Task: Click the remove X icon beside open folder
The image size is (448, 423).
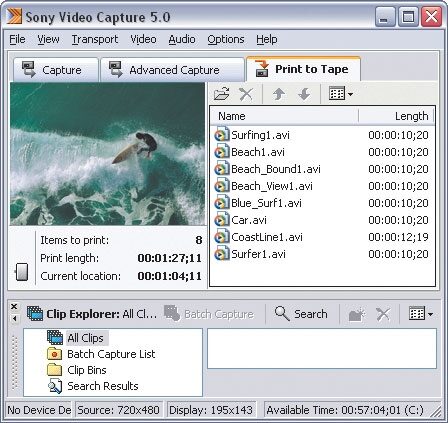Action: pos(246,94)
